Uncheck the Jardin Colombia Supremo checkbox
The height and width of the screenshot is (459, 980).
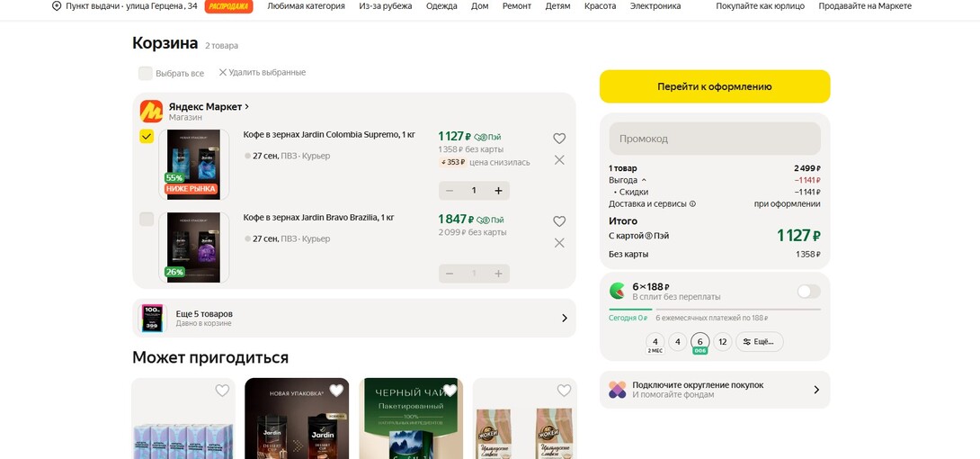[x=147, y=136]
